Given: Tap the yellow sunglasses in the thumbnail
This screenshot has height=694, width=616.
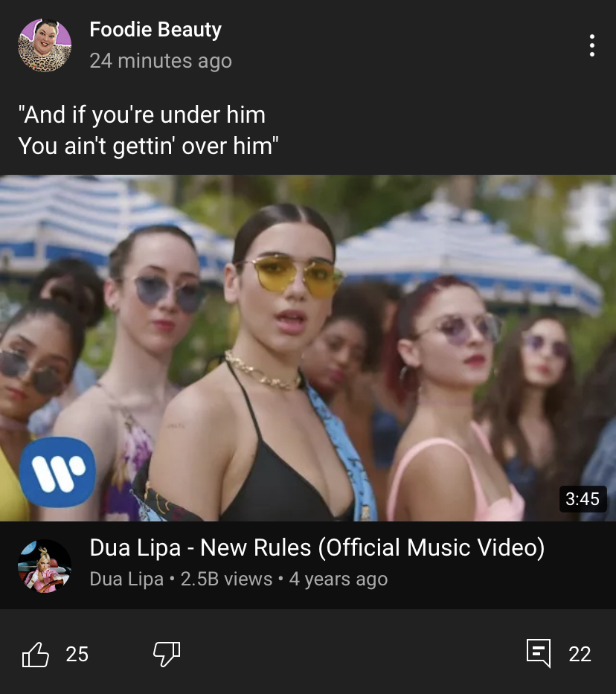Looking at the screenshot, I should click(x=293, y=275).
